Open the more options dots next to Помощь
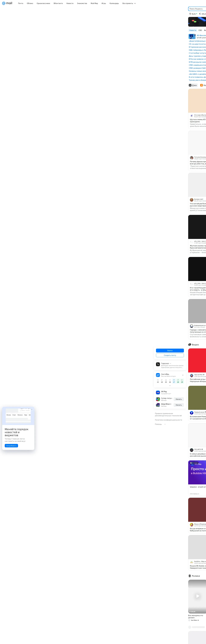206x644 pixels. click(x=165, y=424)
